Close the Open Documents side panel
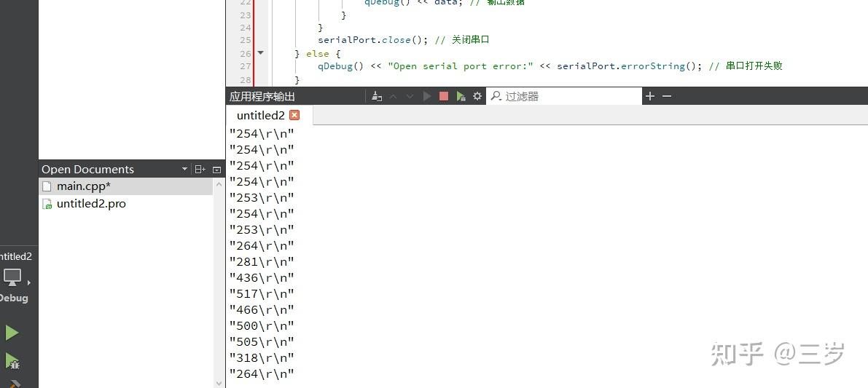 (x=217, y=170)
